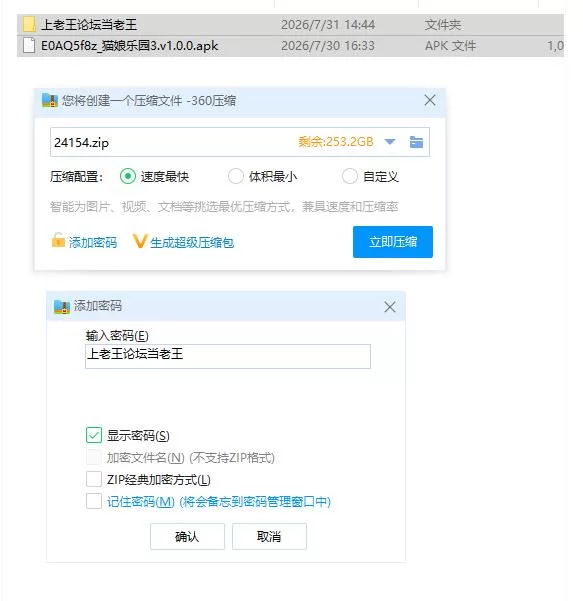
Task: Select the 速度最快 radio option
Action: coord(128,176)
